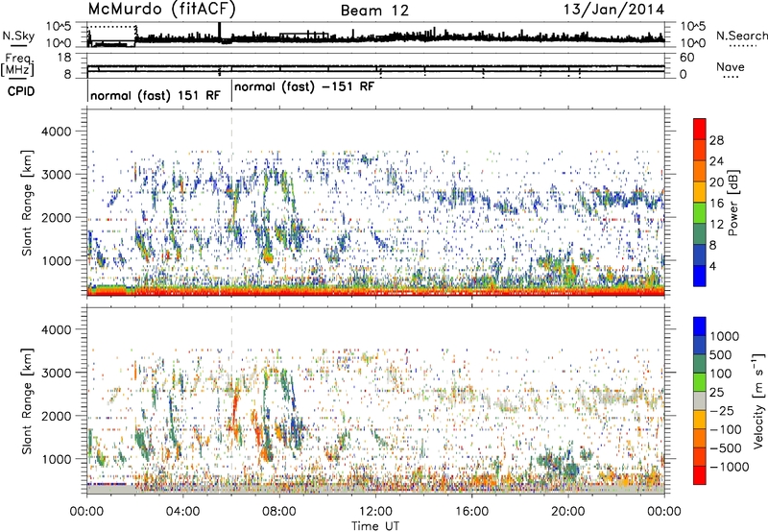Click the N.Search legend label
The width and height of the screenshot is (768, 532).
[x=742, y=36]
